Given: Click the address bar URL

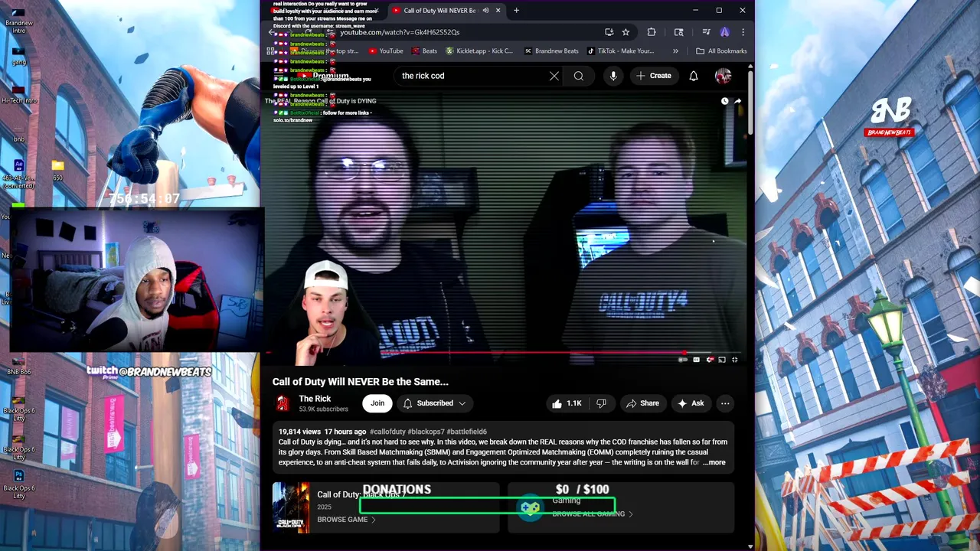Looking at the screenshot, I should point(400,32).
